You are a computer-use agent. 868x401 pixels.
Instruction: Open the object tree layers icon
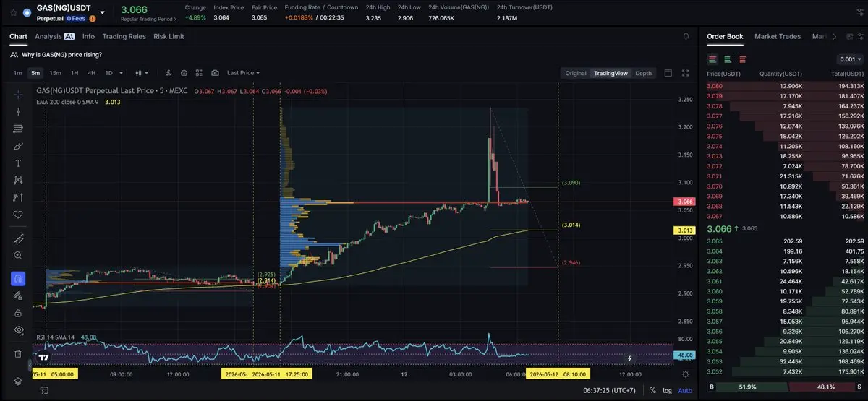[18, 381]
